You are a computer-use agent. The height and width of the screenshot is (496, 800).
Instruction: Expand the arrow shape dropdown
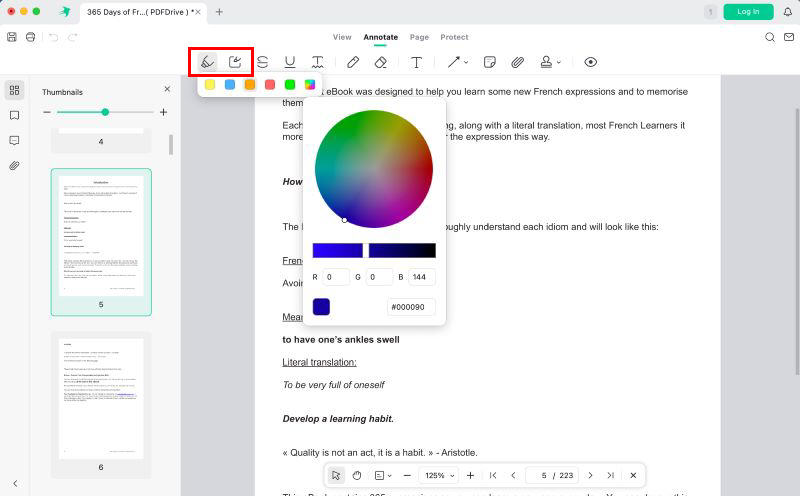tap(466, 62)
